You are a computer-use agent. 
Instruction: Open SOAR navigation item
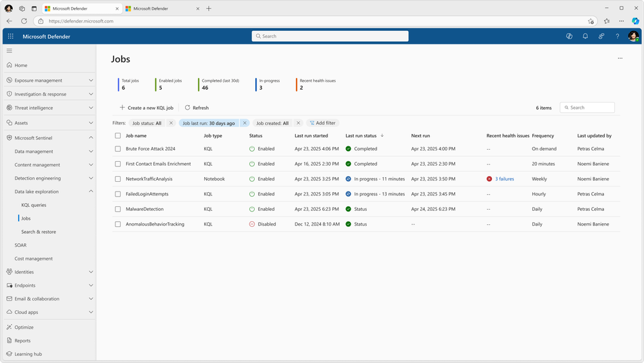point(21,245)
